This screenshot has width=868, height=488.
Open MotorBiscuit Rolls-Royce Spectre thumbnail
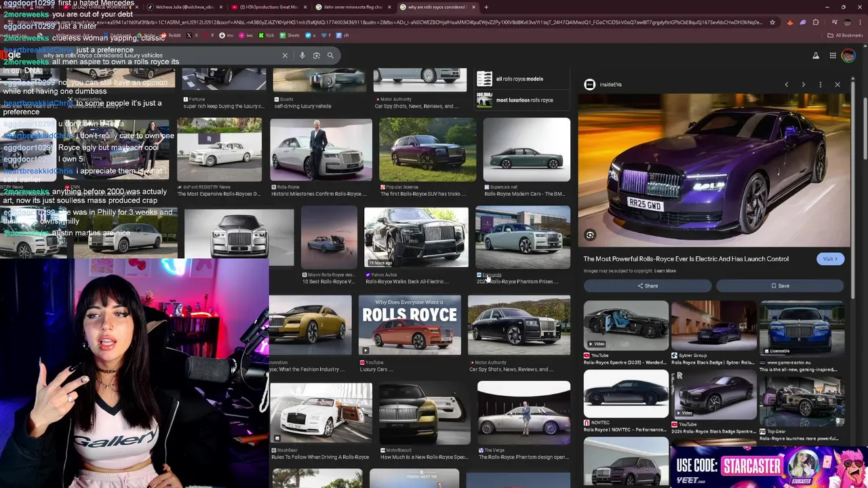click(425, 413)
